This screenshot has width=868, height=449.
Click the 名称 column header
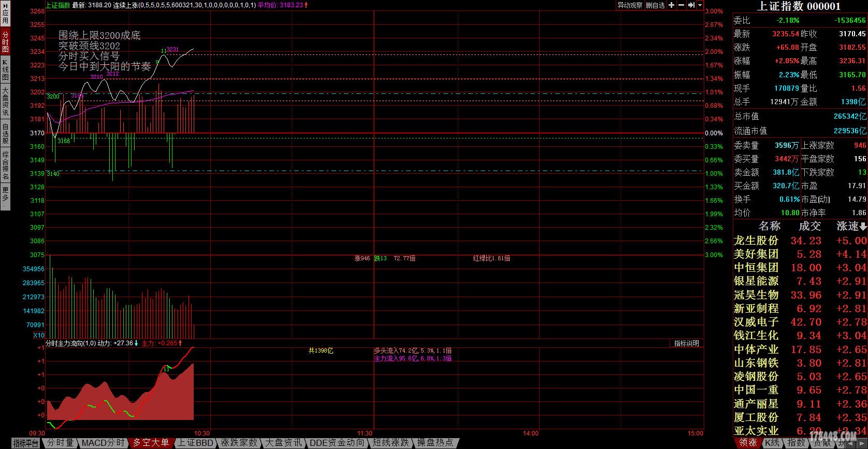769,226
